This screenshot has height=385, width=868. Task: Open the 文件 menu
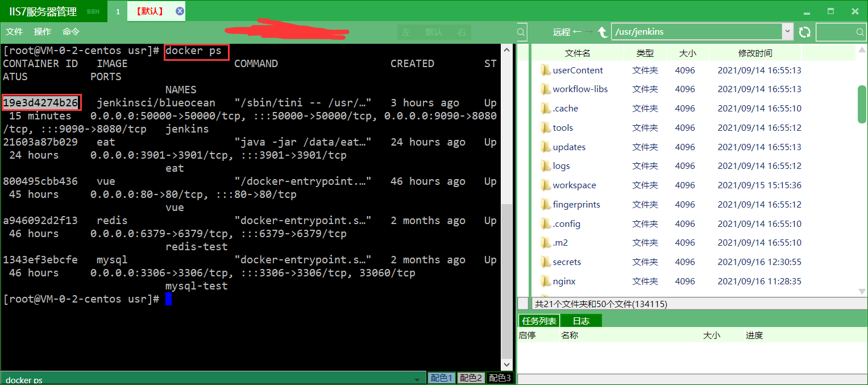click(x=14, y=32)
